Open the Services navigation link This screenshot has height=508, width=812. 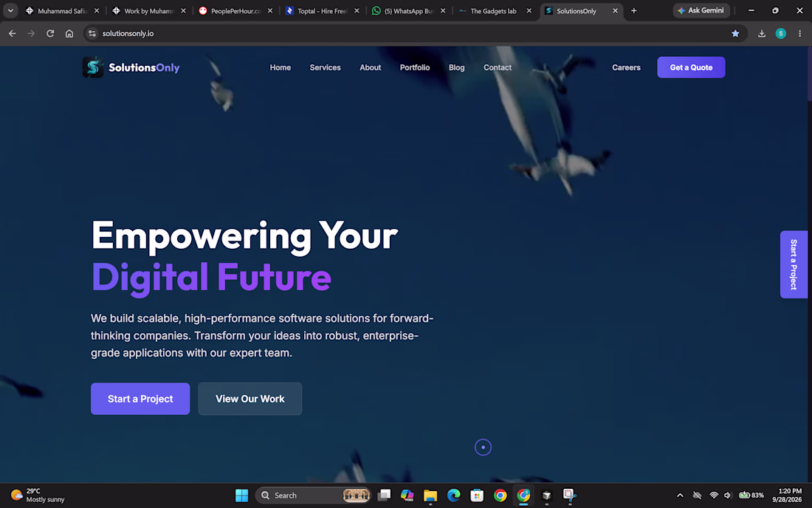pos(326,67)
